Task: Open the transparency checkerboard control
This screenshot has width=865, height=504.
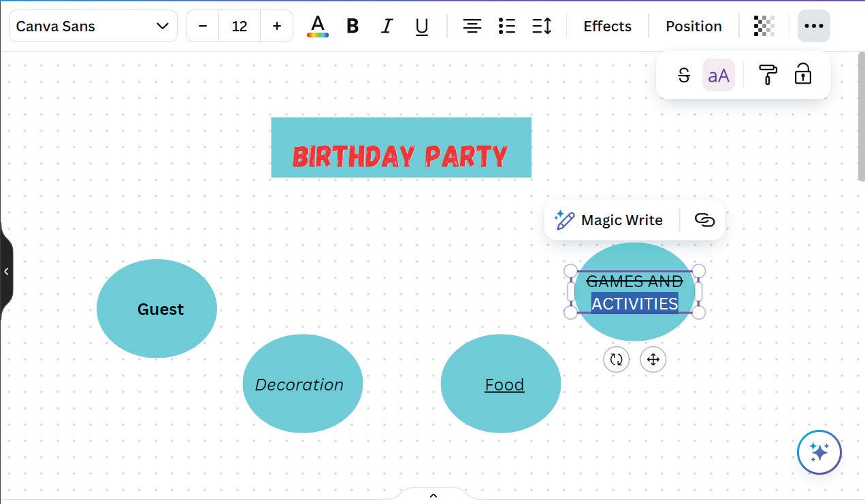Action: click(764, 26)
